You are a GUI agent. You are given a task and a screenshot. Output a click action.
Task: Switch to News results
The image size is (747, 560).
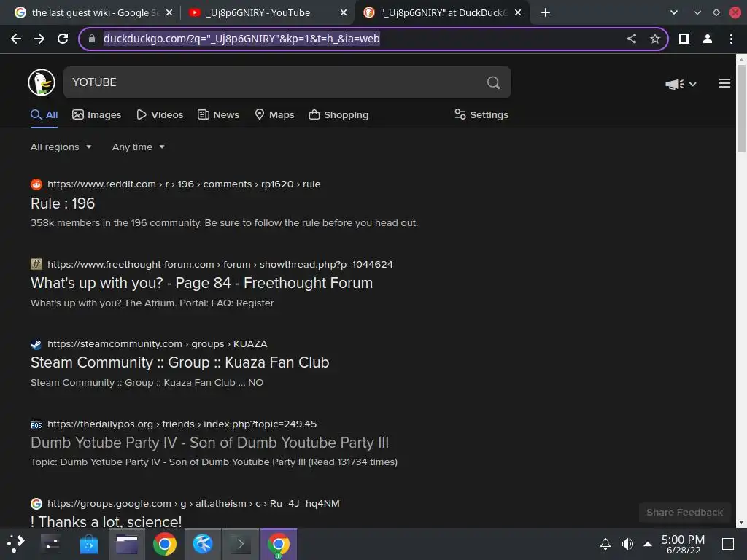click(218, 114)
